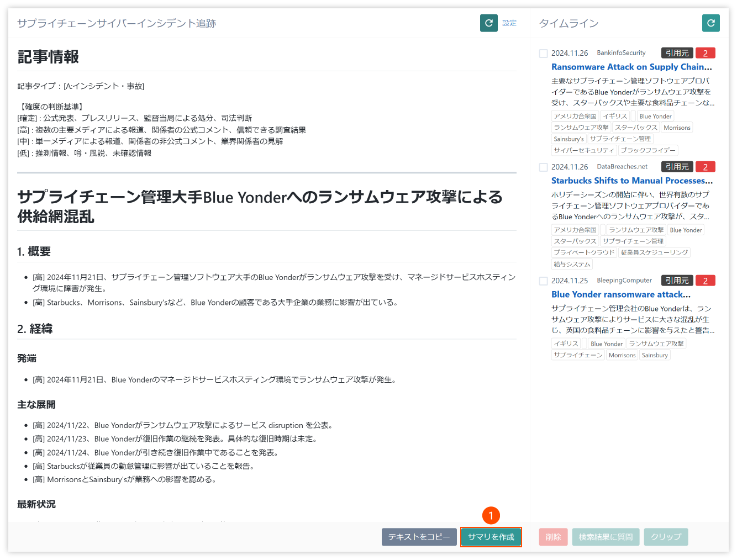Refresh the タイムライン panel
Image resolution: width=737 pixels, height=560 pixels.
(711, 23)
